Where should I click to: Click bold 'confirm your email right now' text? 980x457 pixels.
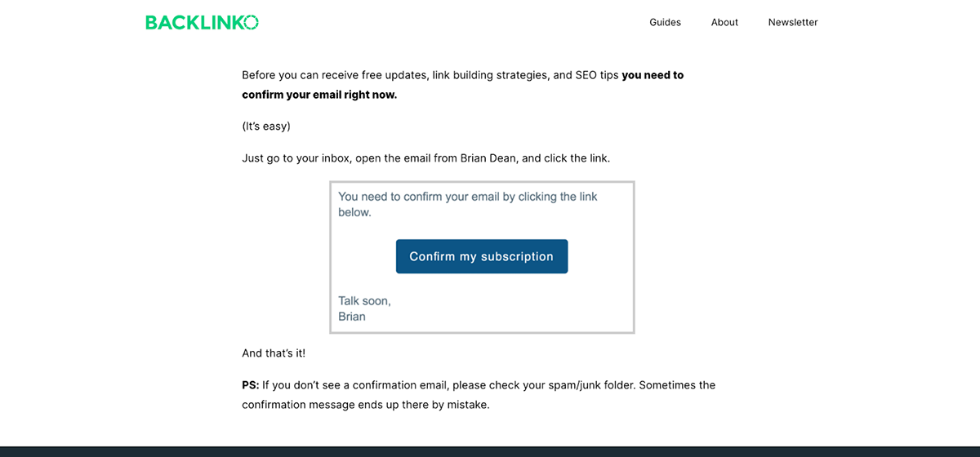319,95
